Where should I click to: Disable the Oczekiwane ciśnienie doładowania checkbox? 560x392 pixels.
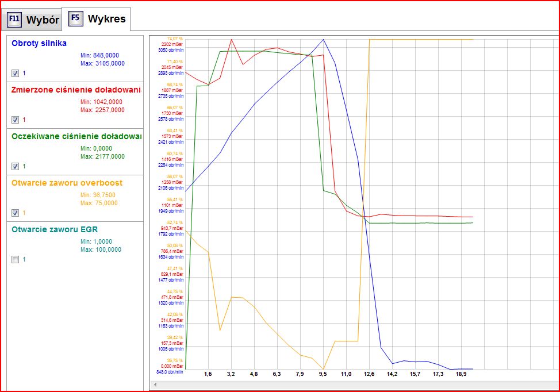(16, 166)
